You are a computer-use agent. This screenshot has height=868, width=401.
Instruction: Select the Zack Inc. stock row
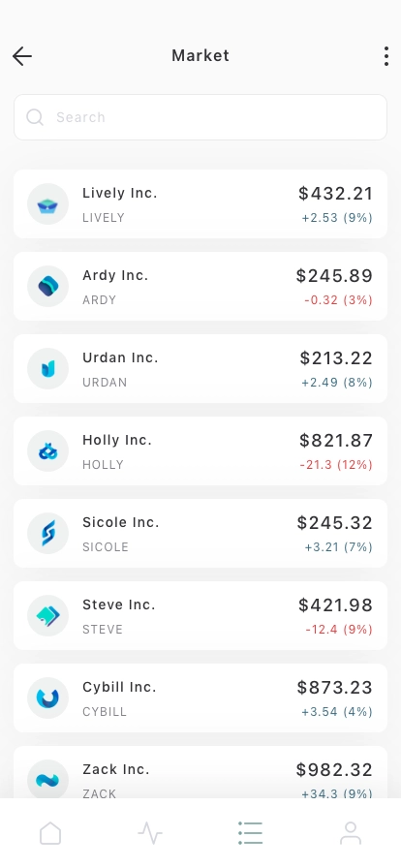[200, 772]
